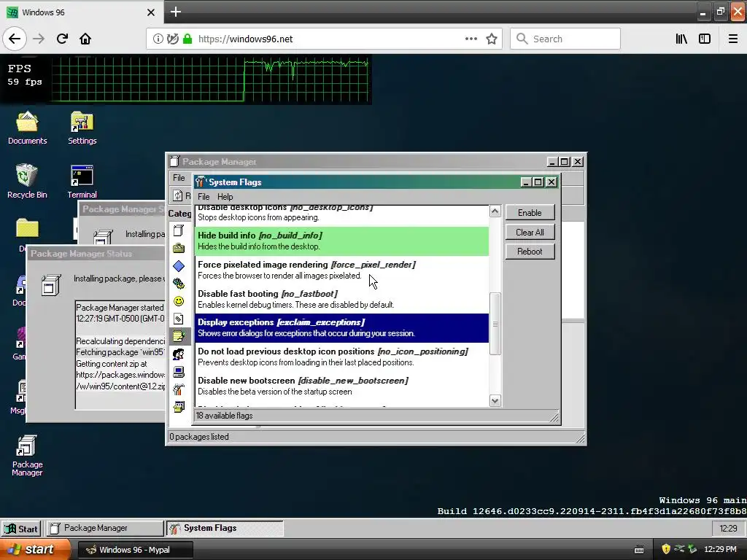Click the Reboot button

pos(530,252)
